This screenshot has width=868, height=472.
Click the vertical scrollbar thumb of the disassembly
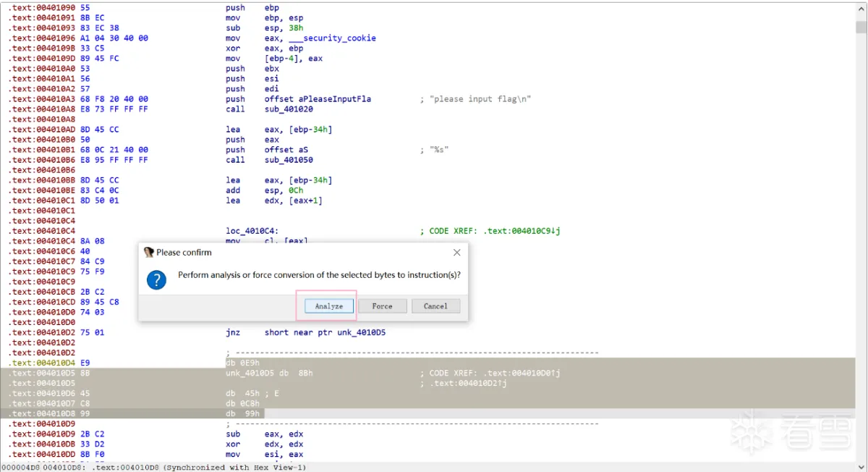coord(861,28)
